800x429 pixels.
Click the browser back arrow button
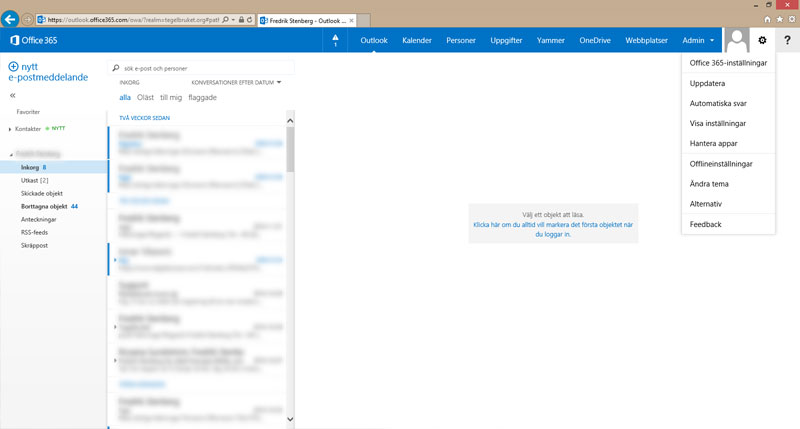click(x=11, y=19)
